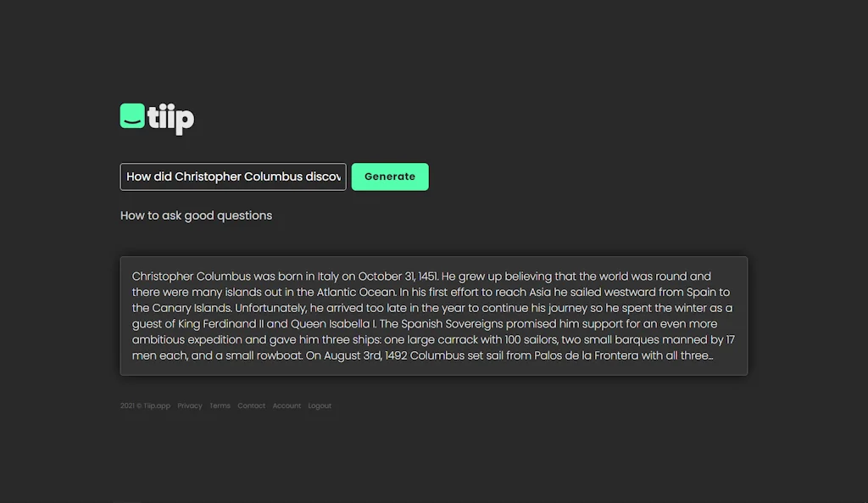
Task: Go to Account settings via footer link
Action: (x=287, y=405)
